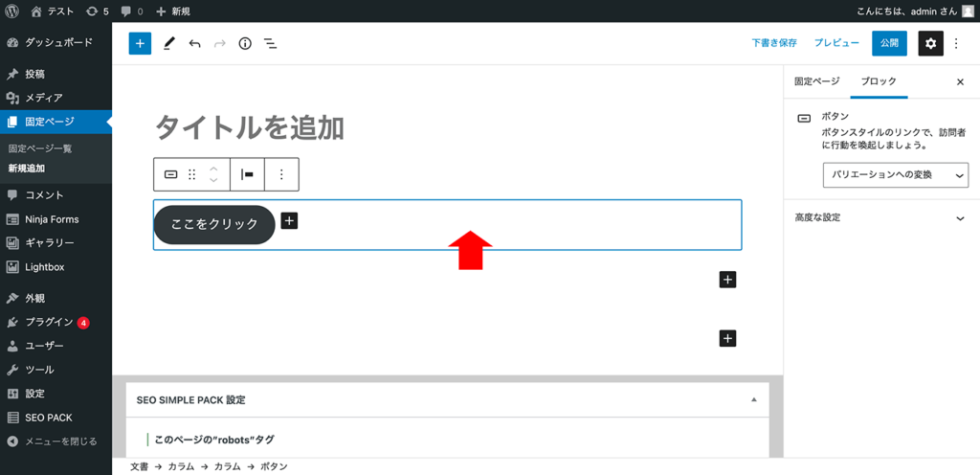The width and height of the screenshot is (980, 475).
Task: Open the three-dot options menu at top right
Action: coord(956,44)
